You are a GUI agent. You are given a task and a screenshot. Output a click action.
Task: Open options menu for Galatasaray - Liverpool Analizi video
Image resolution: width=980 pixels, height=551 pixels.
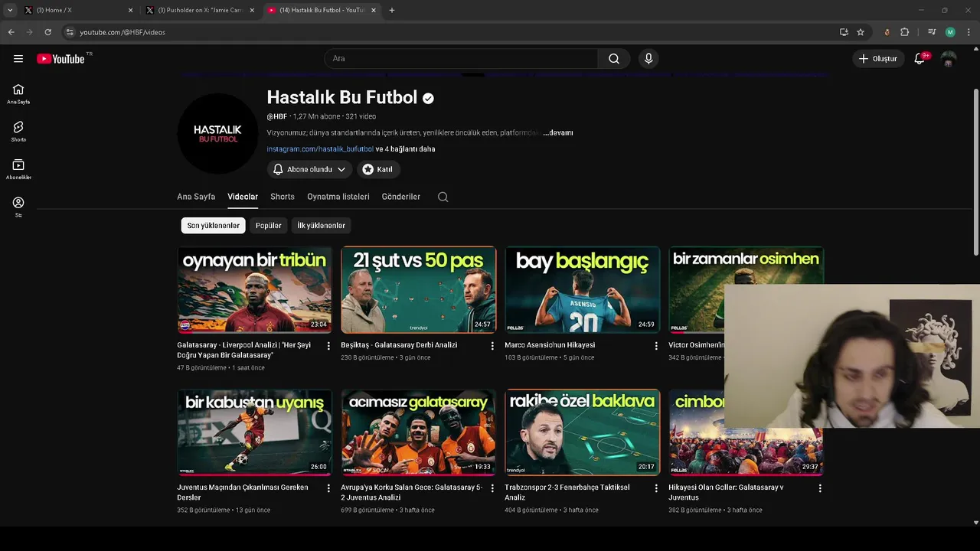coord(328,346)
